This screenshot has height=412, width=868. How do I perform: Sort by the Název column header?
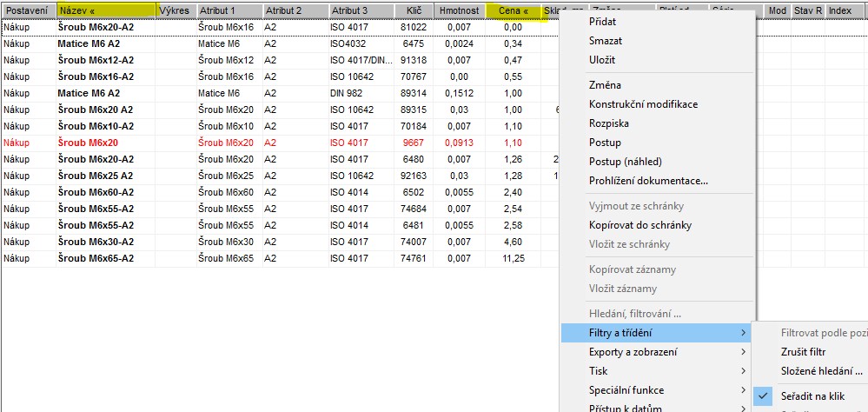106,10
